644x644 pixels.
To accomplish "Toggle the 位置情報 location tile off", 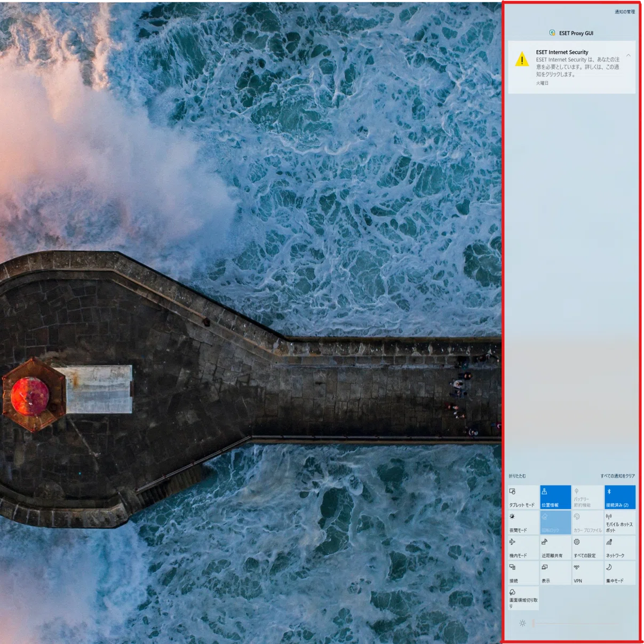I will [555, 497].
